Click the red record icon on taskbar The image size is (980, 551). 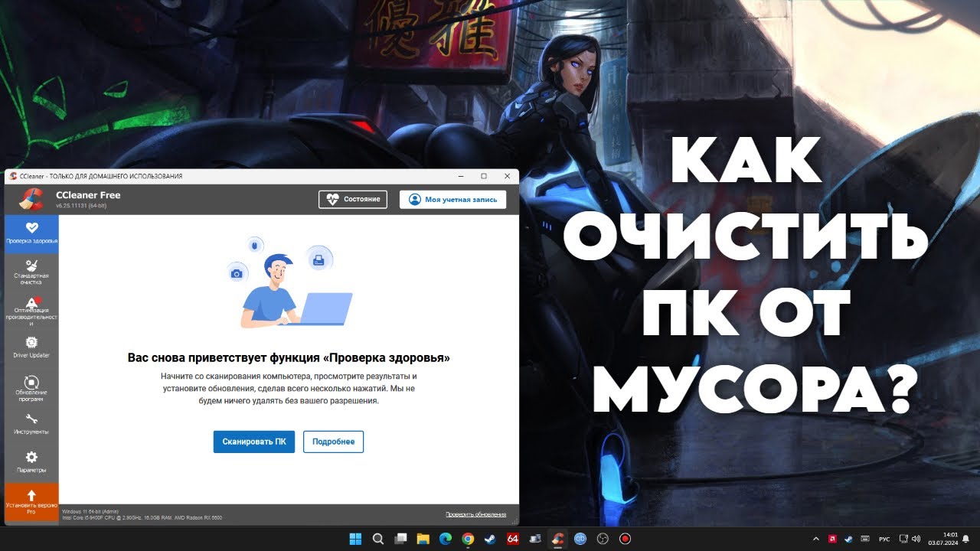coord(626,539)
